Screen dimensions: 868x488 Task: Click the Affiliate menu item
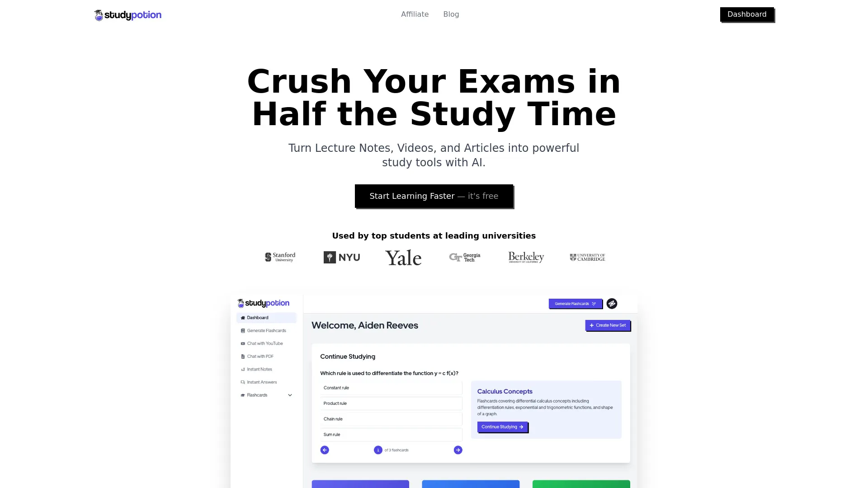point(415,14)
